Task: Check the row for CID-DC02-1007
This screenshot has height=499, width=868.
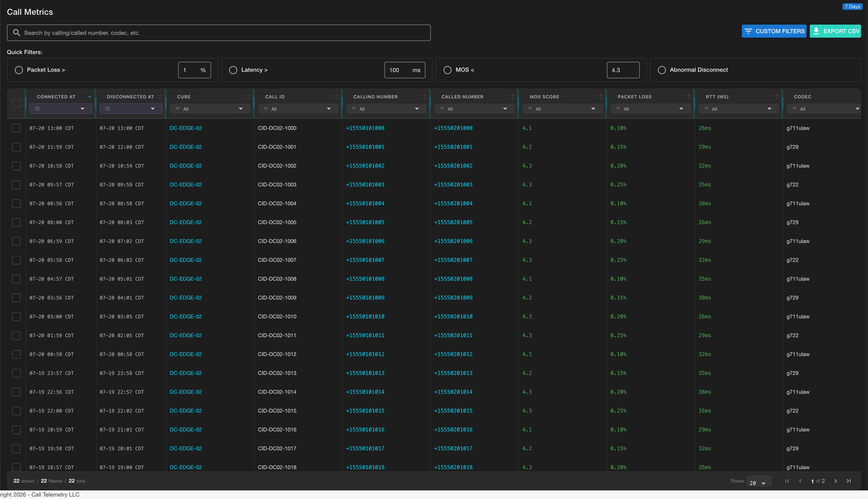Action: 16,260
